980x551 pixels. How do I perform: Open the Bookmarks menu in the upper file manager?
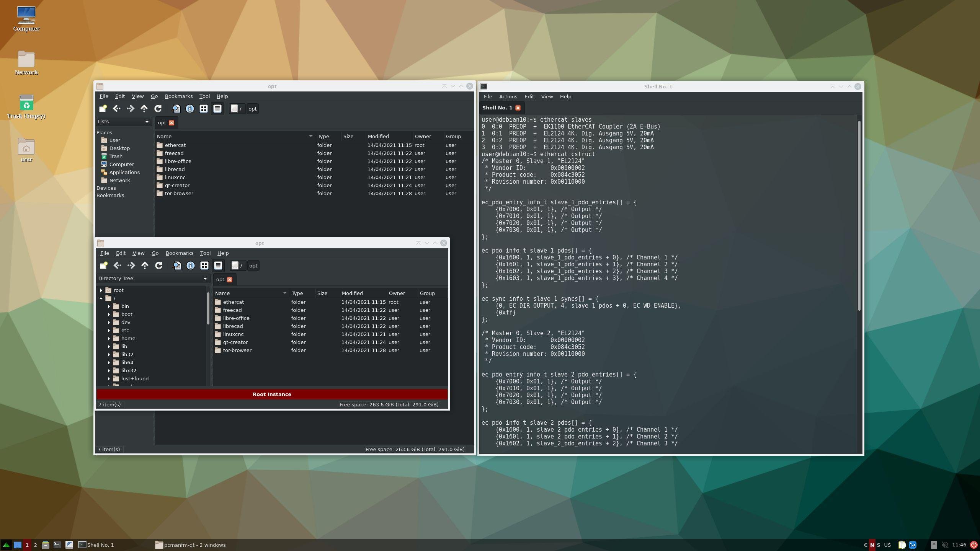tap(178, 96)
